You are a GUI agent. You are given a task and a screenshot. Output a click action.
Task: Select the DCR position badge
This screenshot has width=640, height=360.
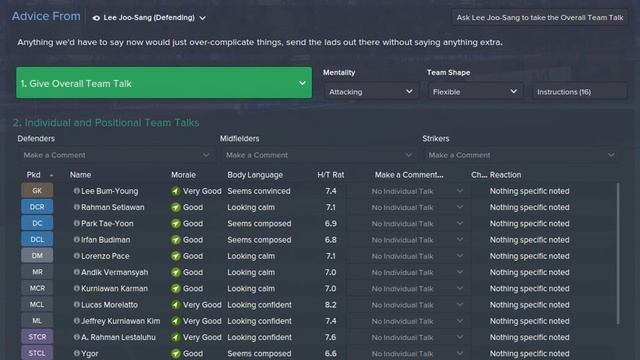[37, 207]
